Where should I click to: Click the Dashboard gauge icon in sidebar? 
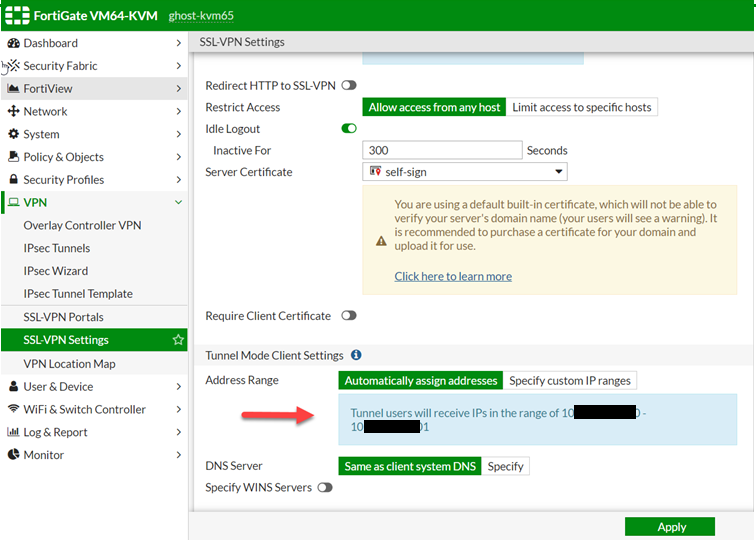pyautogui.click(x=14, y=43)
